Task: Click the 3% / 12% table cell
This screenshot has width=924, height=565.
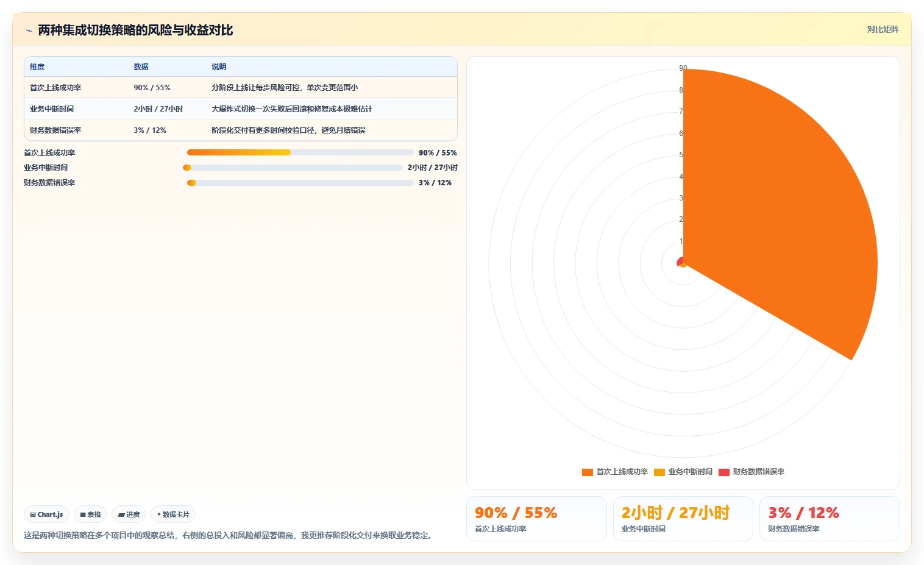Action: click(x=149, y=130)
